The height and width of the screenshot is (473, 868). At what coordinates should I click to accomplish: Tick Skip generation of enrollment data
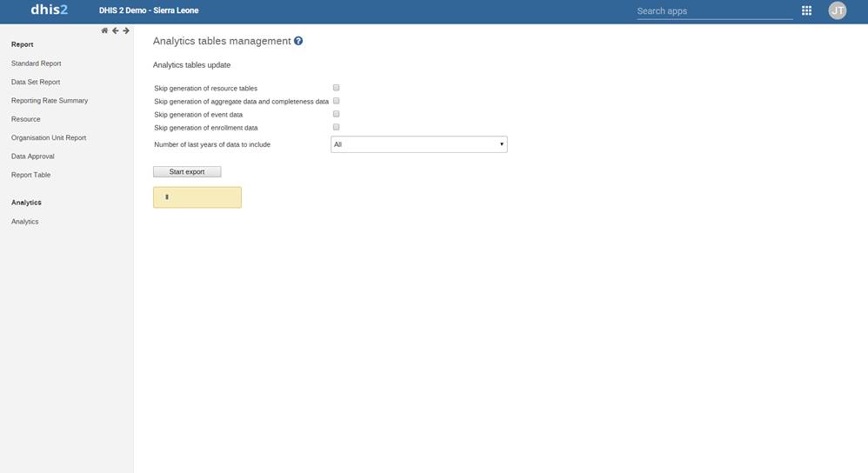click(x=336, y=127)
